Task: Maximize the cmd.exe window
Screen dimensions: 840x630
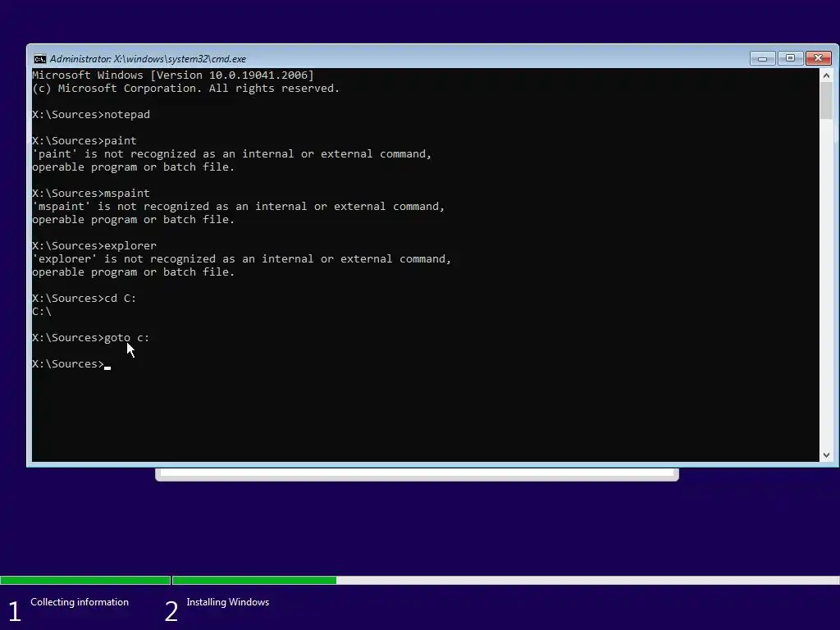Action: [790, 58]
